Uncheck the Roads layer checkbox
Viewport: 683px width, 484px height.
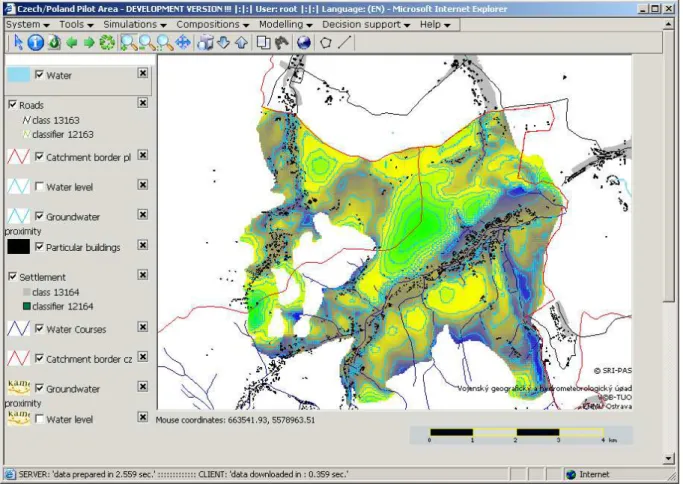point(13,105)
